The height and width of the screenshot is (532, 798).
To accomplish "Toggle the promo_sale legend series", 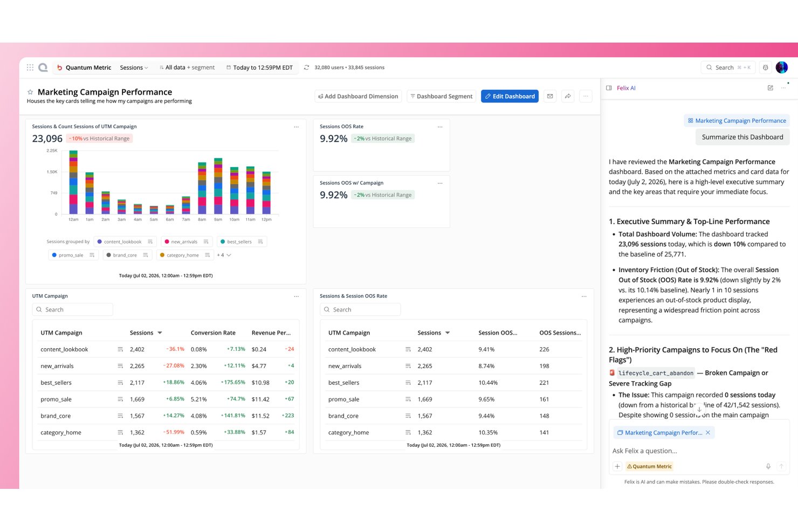I will (x=73, y=255).
